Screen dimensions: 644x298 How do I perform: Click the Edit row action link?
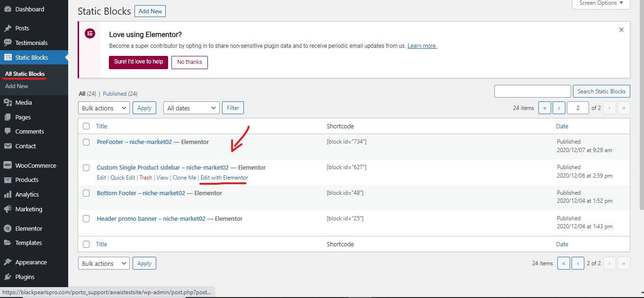(x=101, y=178)
